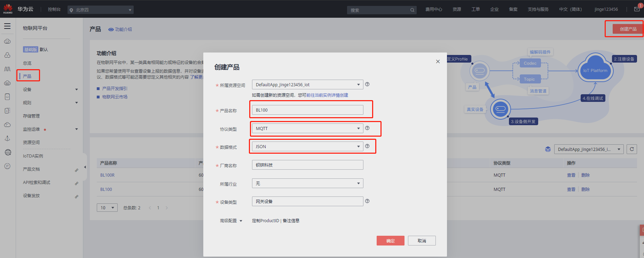
Task: Open the 协议类型 MQTT dropdown
Action: [308, 128]
